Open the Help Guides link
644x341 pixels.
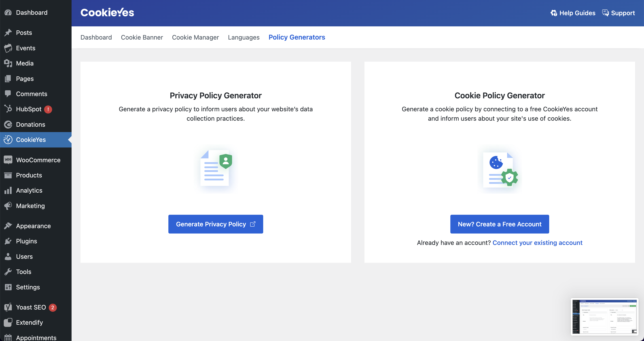(x=573, y=13)
